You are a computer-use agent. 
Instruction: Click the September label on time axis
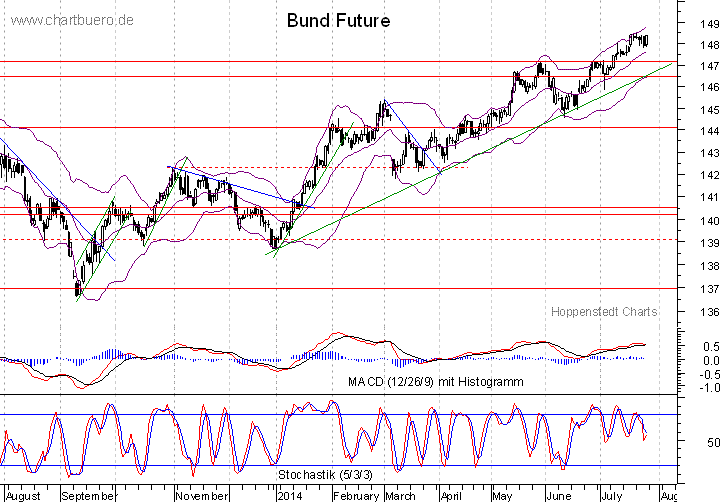[88, 495]
